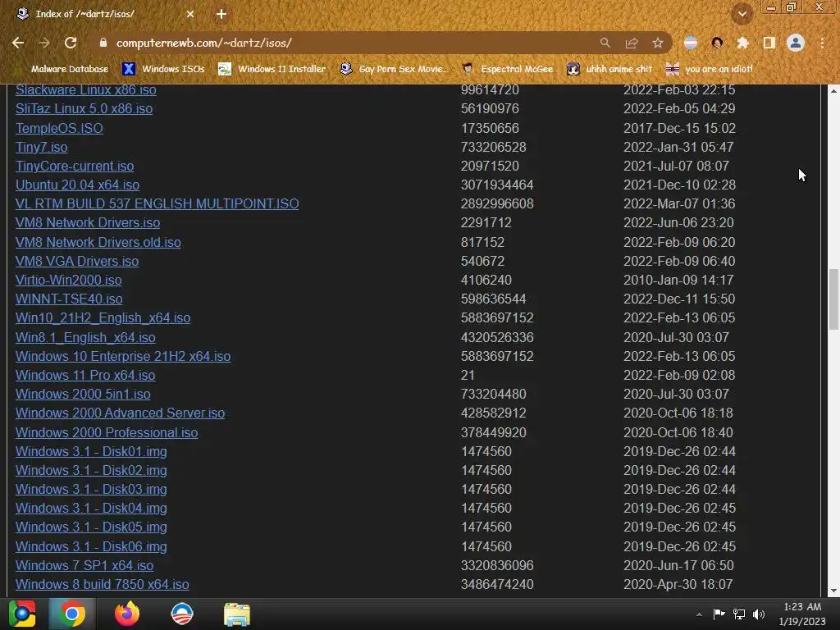Click the page vertical scrollbar thumb
Image resolution: width=840 pixels, height=630 pixels.
tap(833, 299)
